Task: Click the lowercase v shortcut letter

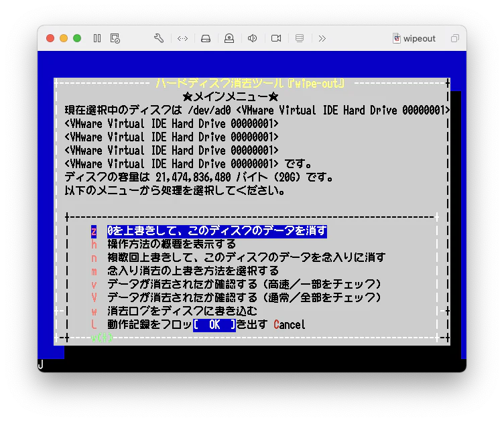Action: point(94,285)
